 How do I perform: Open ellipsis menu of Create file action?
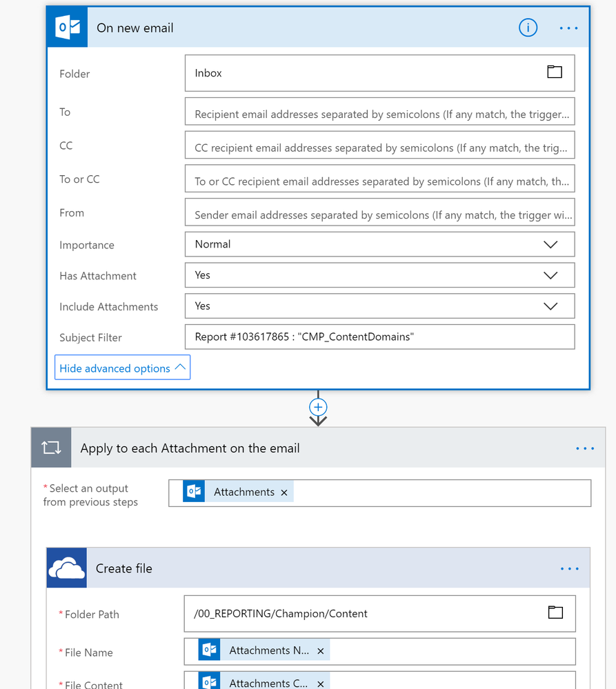pos(570,568)
